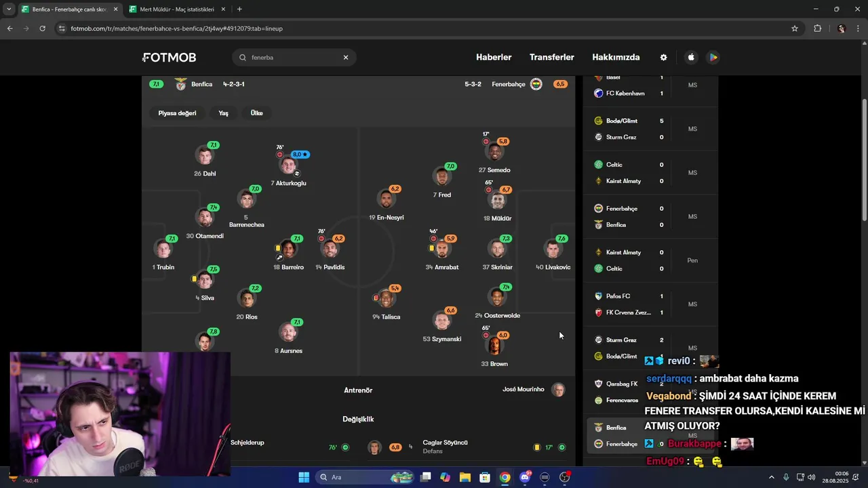Viewport: 868px width, 488px height.
Task: Select player Oosterwolde's avatar
Action: (x=497, y=297)
